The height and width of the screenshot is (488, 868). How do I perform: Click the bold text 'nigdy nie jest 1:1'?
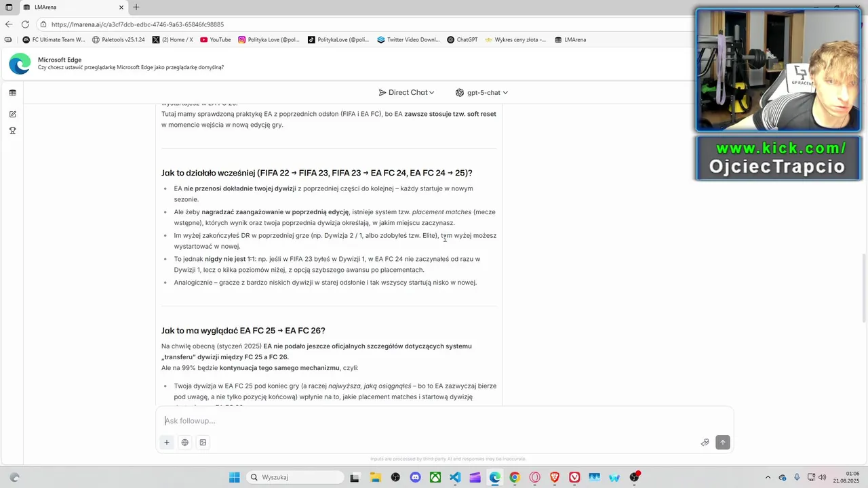coord(230,259)
